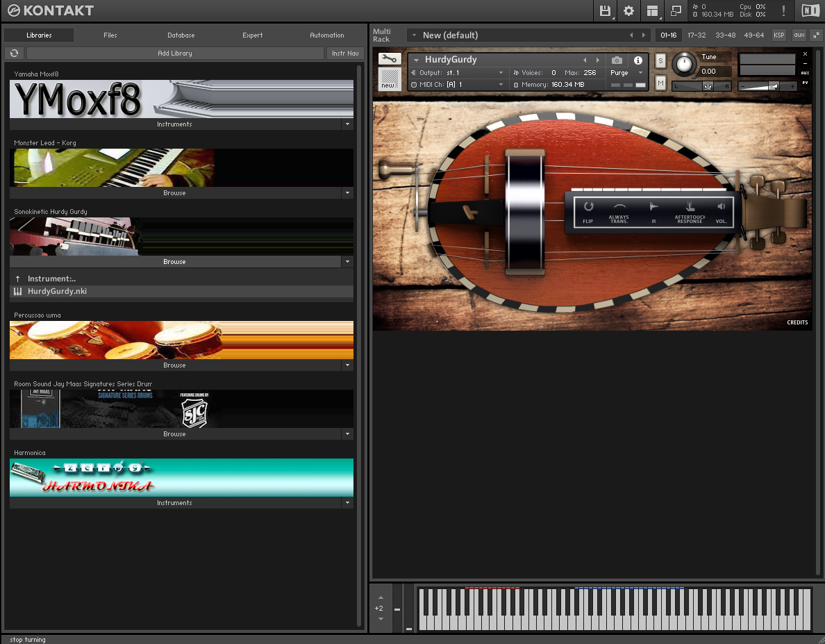Click Instruments under Harmonica library
This screenshot has width=825, height=644.
pyautogui.click(x=175, y=503)
